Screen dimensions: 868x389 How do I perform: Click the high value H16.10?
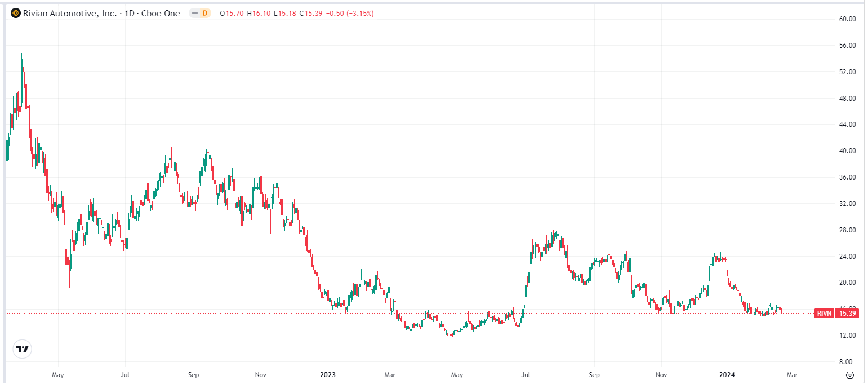click(259, 13)
